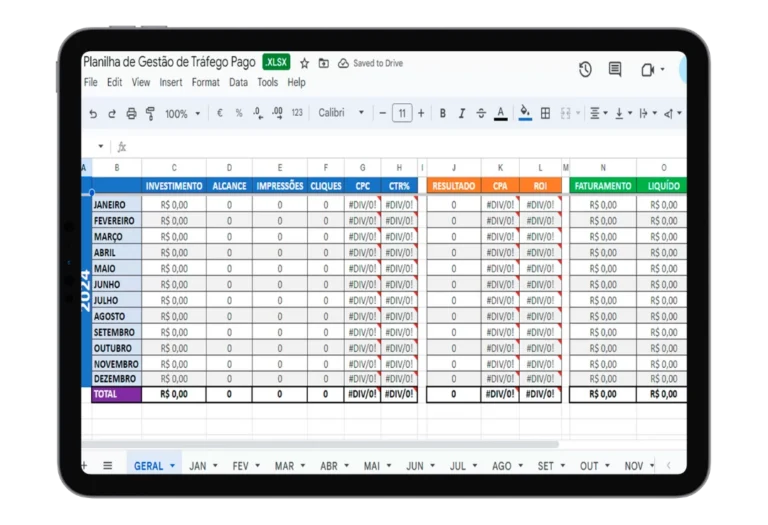Toggle italic formatting
768x525 pixels.
click(462, 114)
